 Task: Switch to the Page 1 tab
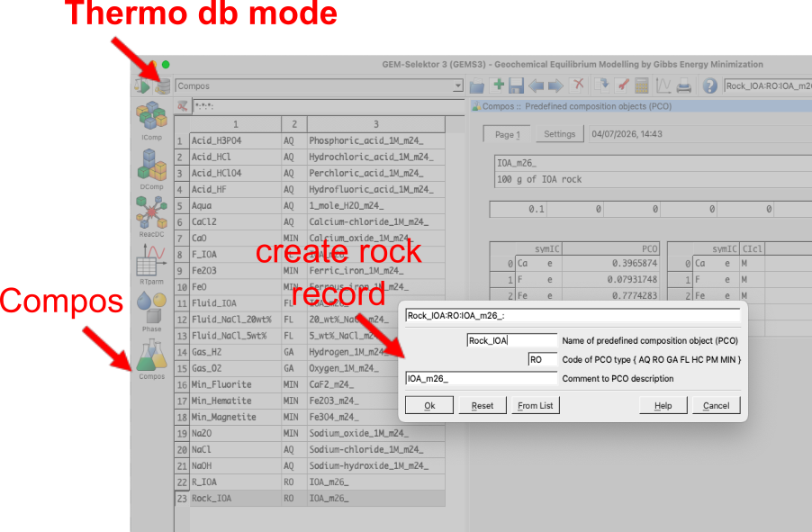(507, 134)
